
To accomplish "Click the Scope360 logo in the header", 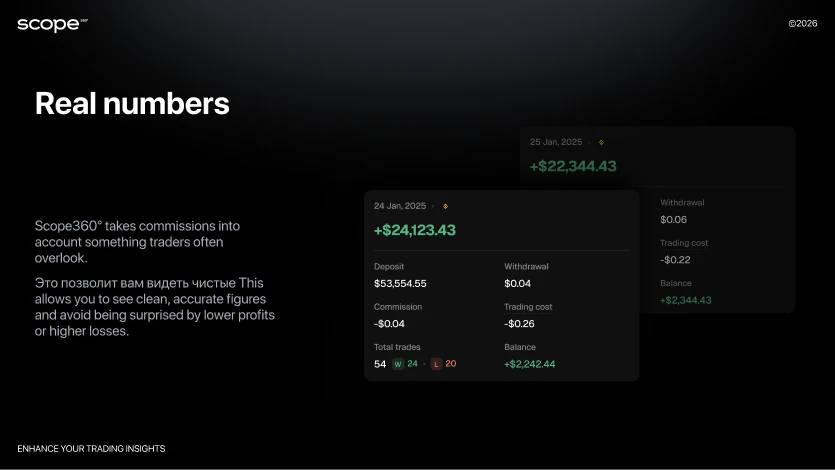I will click(x=52, y=24).
